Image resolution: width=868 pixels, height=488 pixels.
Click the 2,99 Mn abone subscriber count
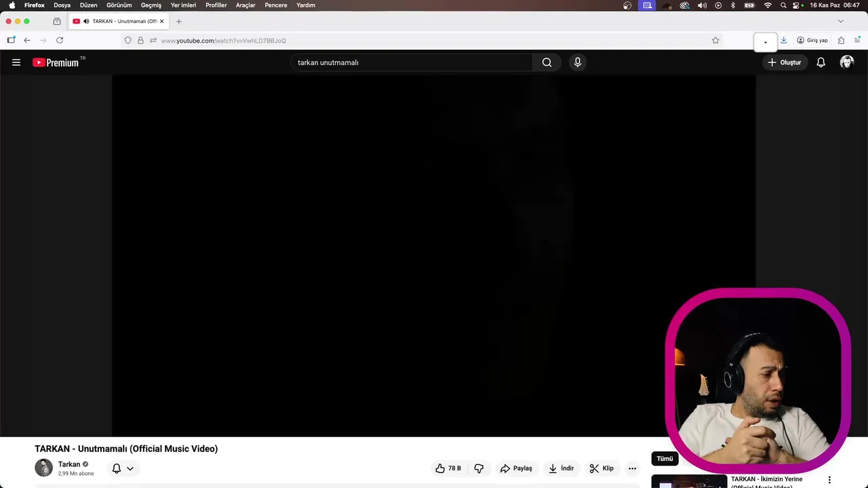point(76,474)
